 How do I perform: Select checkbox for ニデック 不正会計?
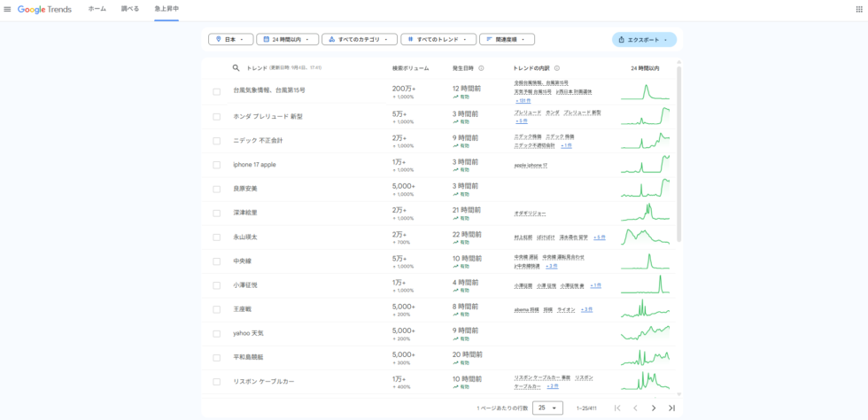(x=216, y=141)
